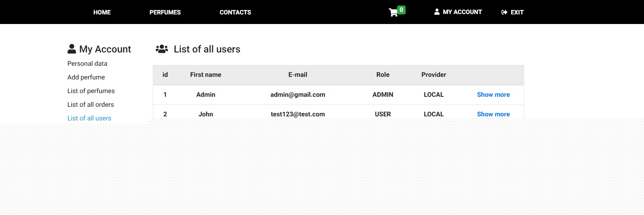
Task: Open the Add perfume page
Action: 86,77
